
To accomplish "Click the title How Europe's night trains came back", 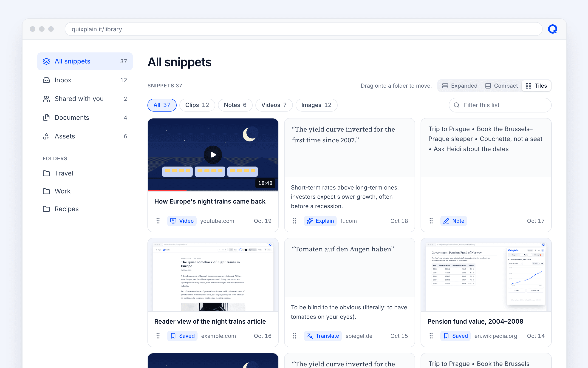I will pyautogui.click(x=210, y=201).
